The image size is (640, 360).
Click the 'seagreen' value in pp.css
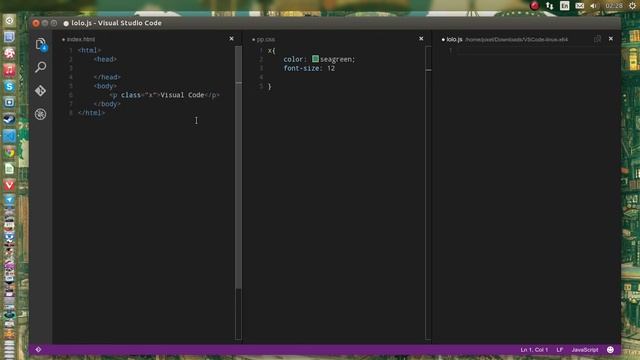336,60
